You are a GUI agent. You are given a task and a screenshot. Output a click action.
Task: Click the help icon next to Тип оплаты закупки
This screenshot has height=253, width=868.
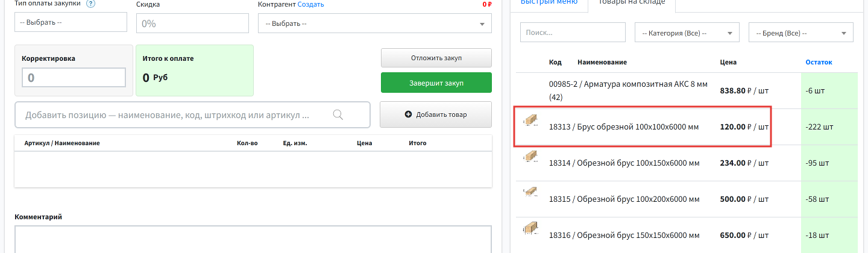coord(91,4)
